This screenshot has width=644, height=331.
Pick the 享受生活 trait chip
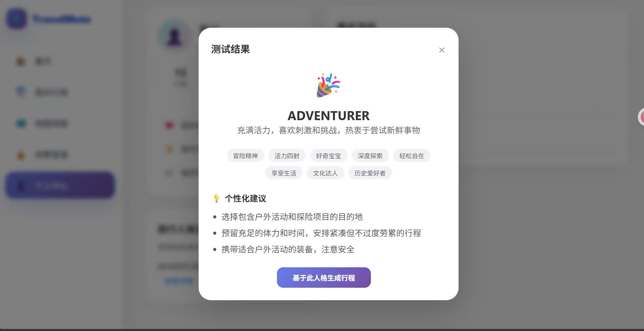tap(284, 173)
